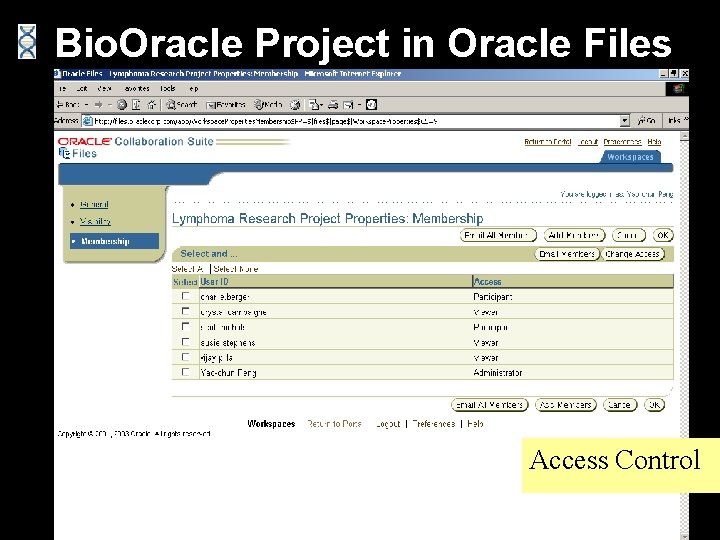Viewport: 720px width, 540px height.
Task: Refresh the page with the Refresh icon
Action: click(x=136, y=105)
